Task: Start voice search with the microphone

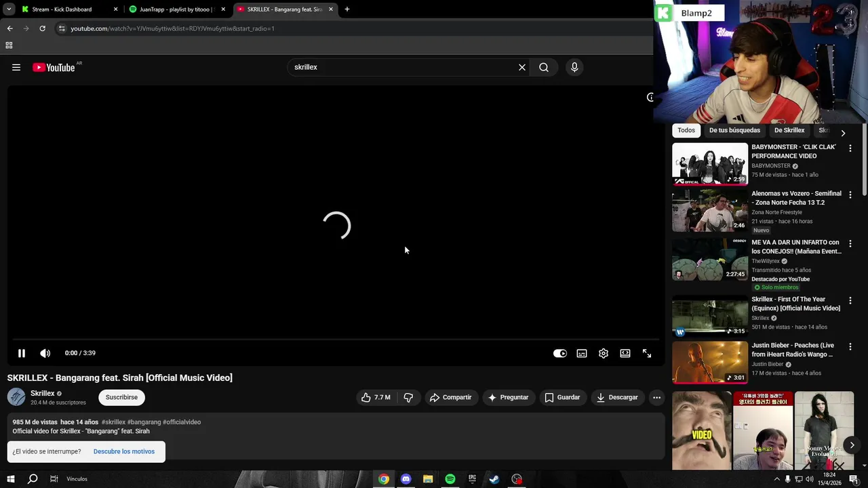Action: coord(574,67)
